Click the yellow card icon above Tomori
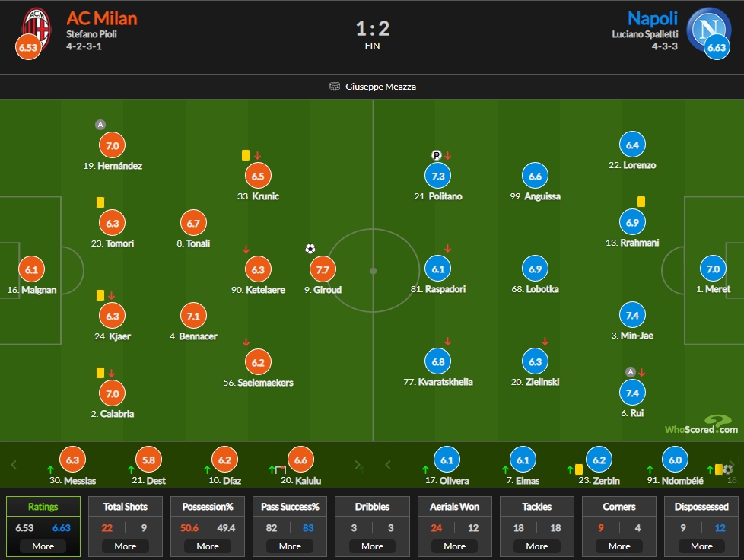Viewport: 744px width, 560px height. point(100,202)
